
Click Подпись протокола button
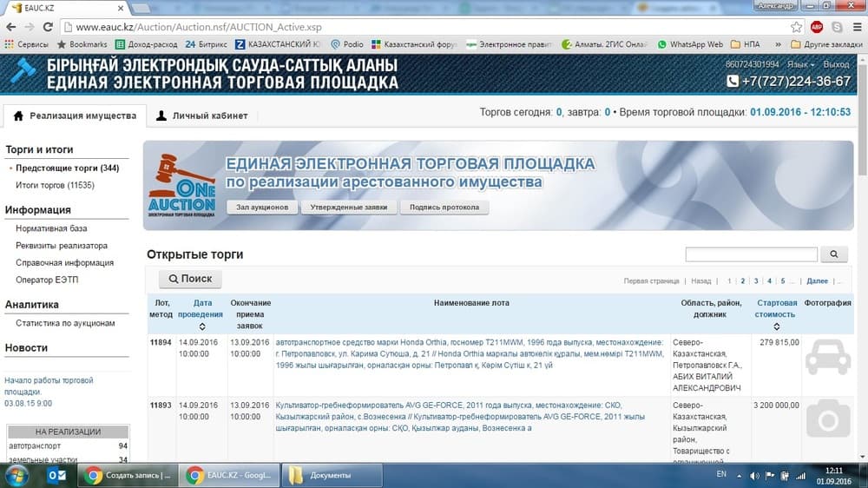444,208
